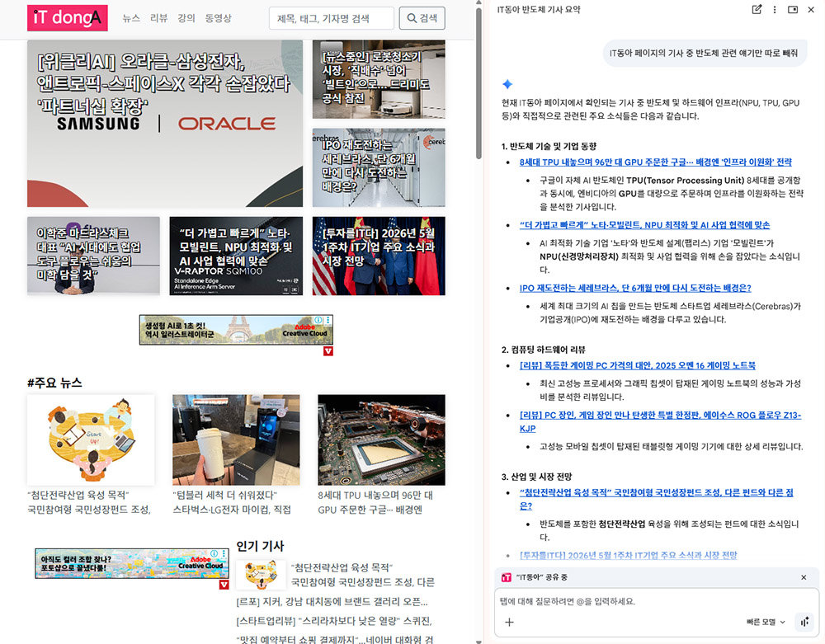Open the 노타·모빌린트 link in the summary panel
This screenshot has width=825, height=644.
[644, 225]
